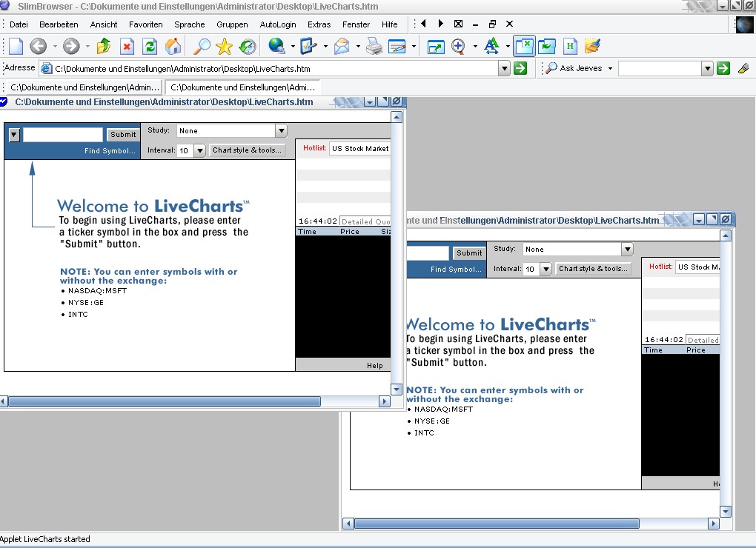This screenshot has height=548, width=756.
Task: Refresh the page with green arrows icon
Action: pyautogui.click(x=150, y=46)
